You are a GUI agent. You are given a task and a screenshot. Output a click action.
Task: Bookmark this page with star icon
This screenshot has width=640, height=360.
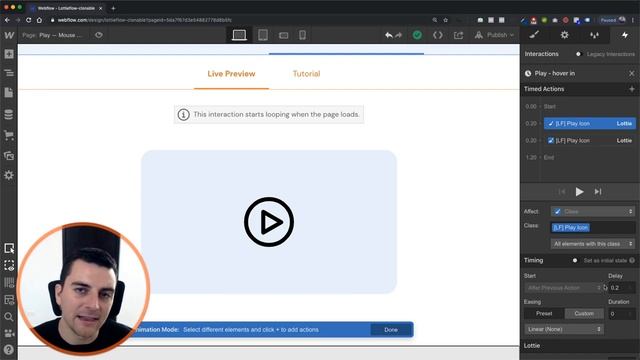445,20
